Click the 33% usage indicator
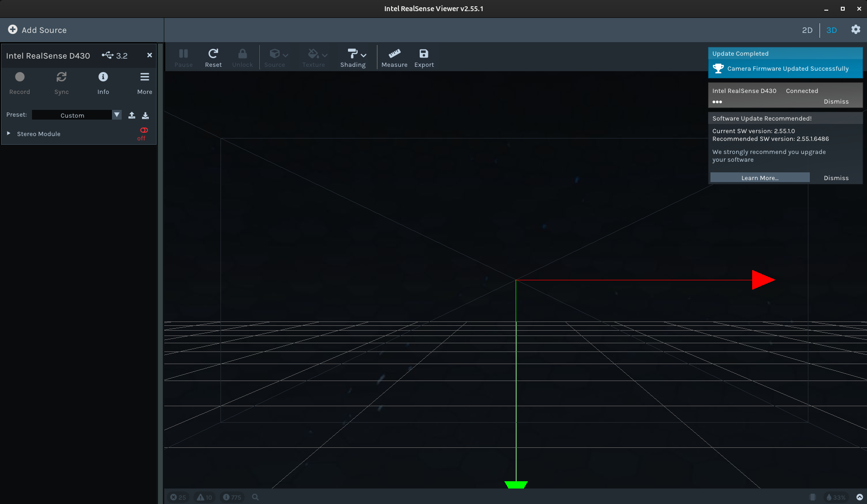Image resolution: width=867 pixels, height=504 pixels. coord(836,497)
